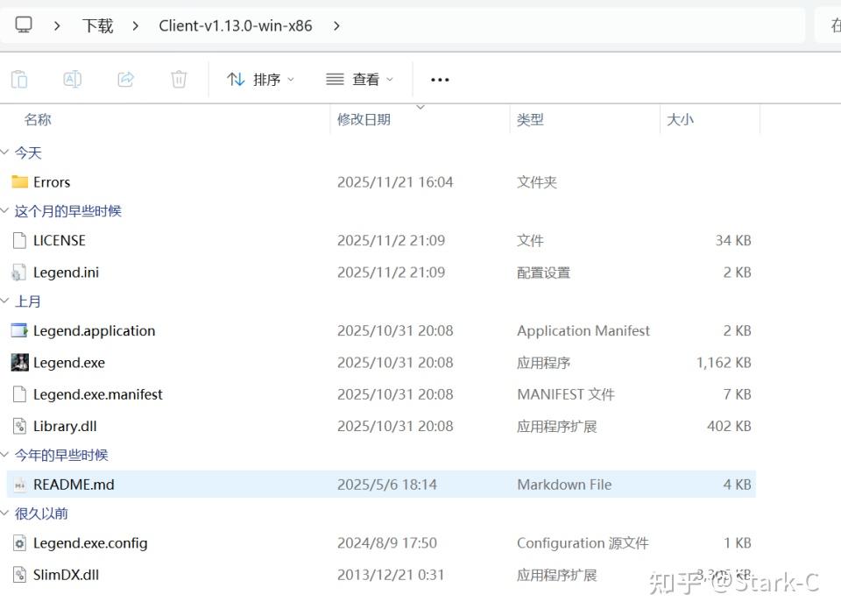Select the Errors folder icon
This screenshot has width=841, height=616.
pyautogui.click(x=20, y=182)
